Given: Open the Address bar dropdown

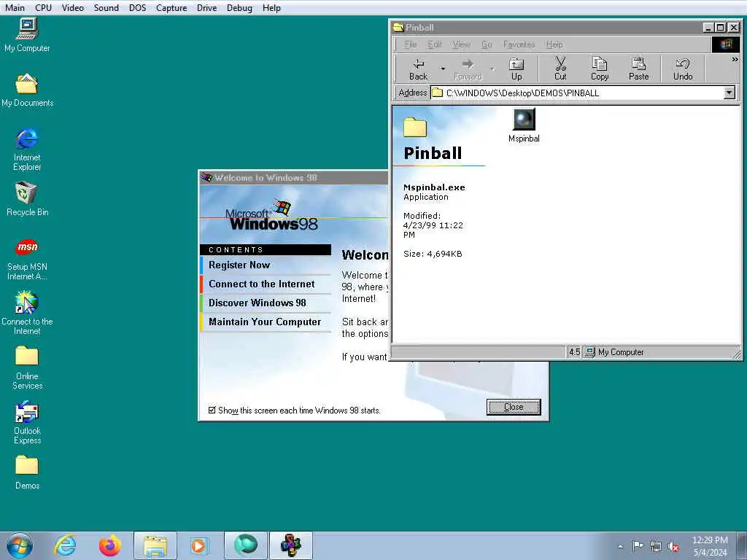Looking at the screenshot, I should pos(729,93).
